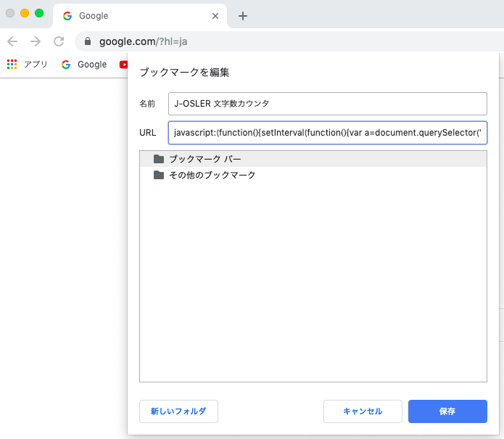Image resolution: width=504 pixels, height=439 pixels.
Task: Select the その他のブックマーク folder
Action: (313, 175)
